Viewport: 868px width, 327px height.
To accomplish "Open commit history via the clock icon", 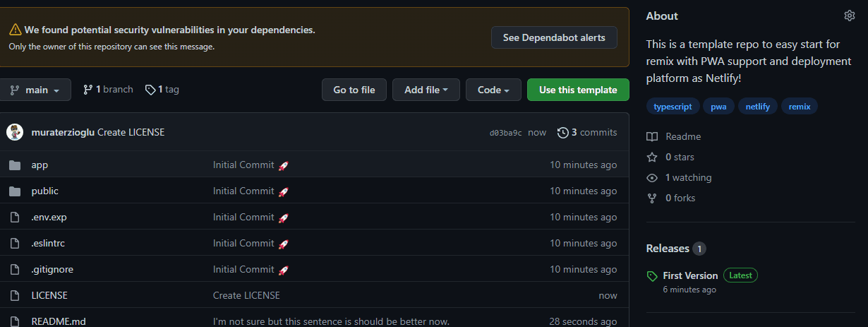I will point(562,132).
